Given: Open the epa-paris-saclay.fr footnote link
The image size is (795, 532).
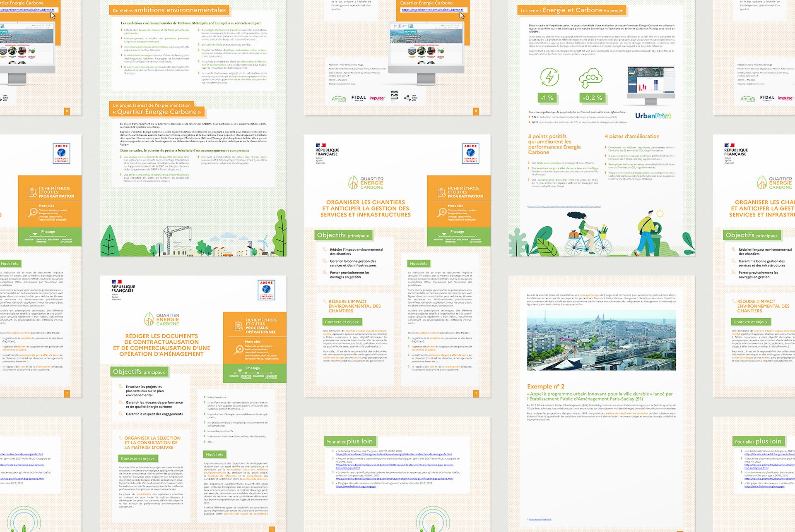Looking at the screenshot, I should click(540, 519).
